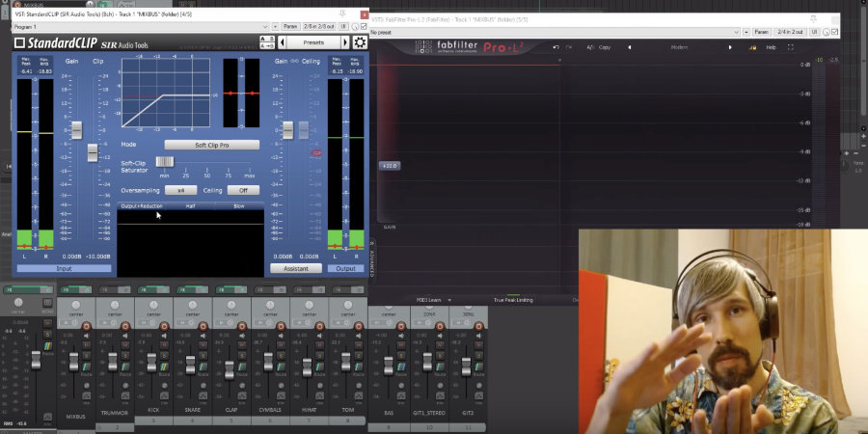Click the wet/dry knob in StandardCLIP header

[x=355, y=27]
